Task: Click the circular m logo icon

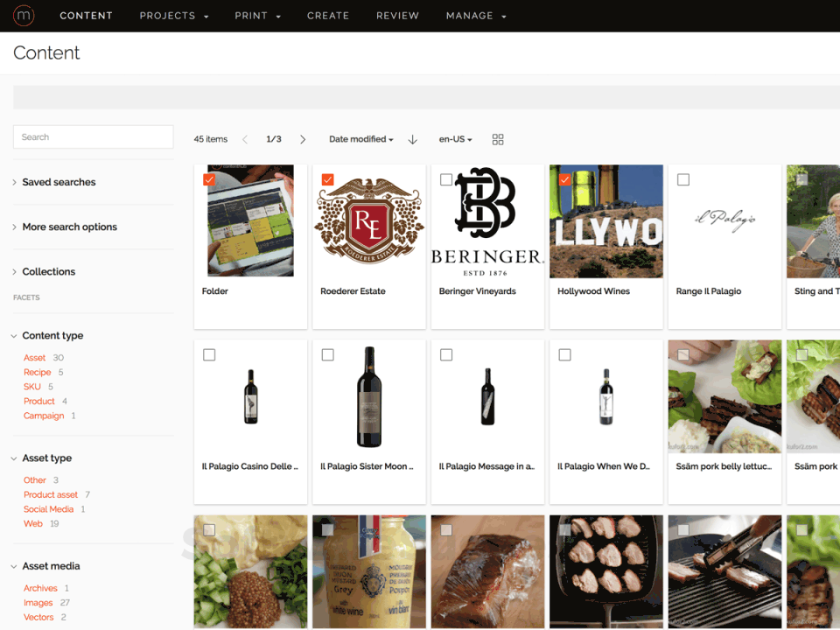Action: (x=23, y=15)
